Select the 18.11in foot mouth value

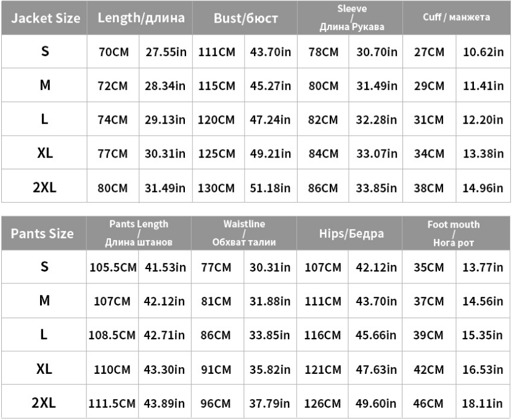pyautogui.click(x=484, y=404)
